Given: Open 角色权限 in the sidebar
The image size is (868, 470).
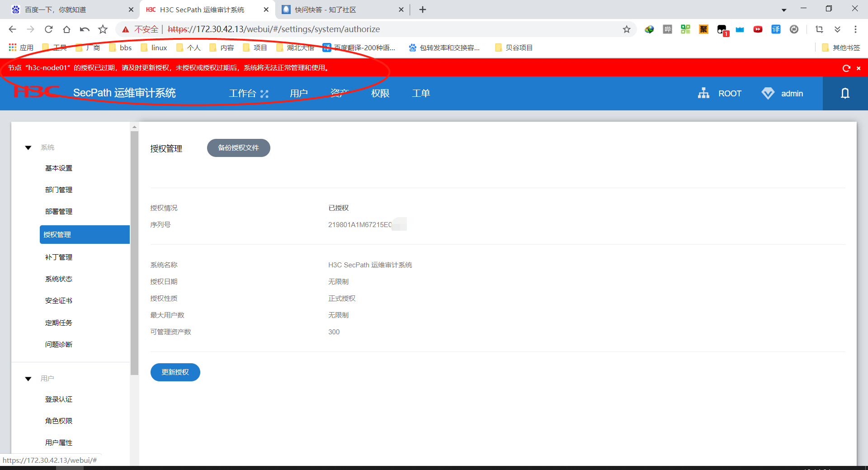Looking at the screenshot, I should point(59,421).
